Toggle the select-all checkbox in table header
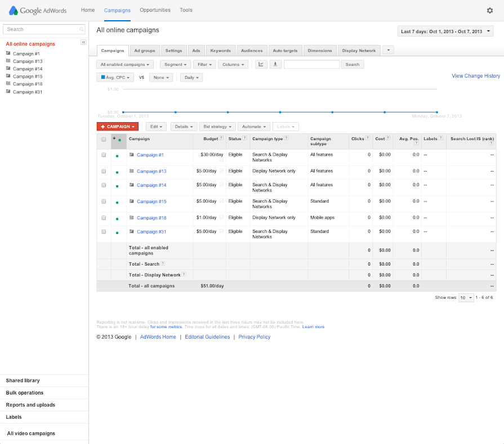Screen dimensions: 504x444 click(104, 139)
